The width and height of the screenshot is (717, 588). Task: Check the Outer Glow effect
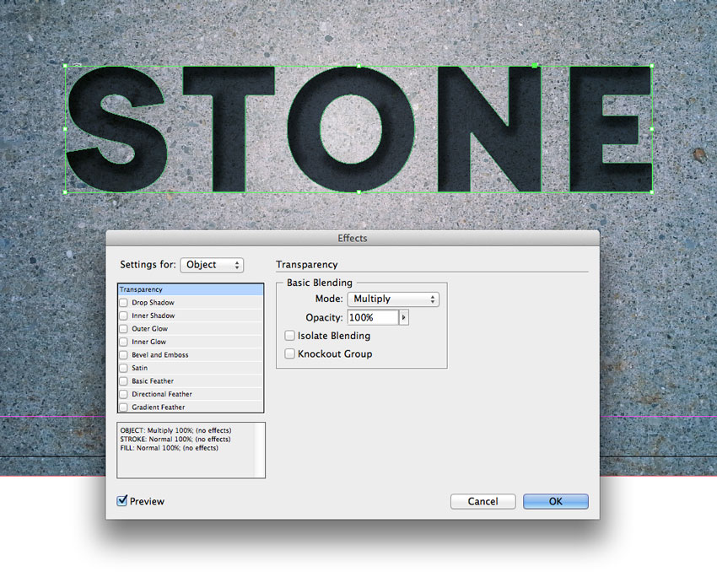(x=124, y=328)
